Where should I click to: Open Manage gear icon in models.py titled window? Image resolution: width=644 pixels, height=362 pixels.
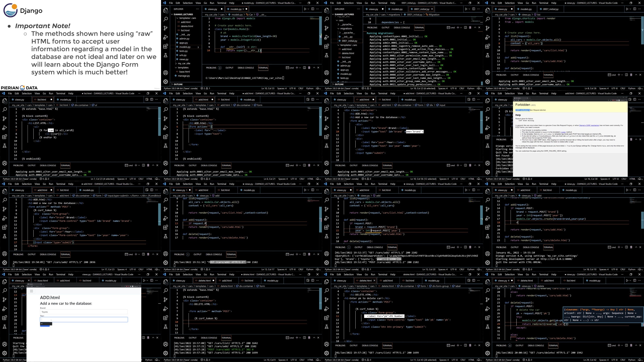click(165, 82)
